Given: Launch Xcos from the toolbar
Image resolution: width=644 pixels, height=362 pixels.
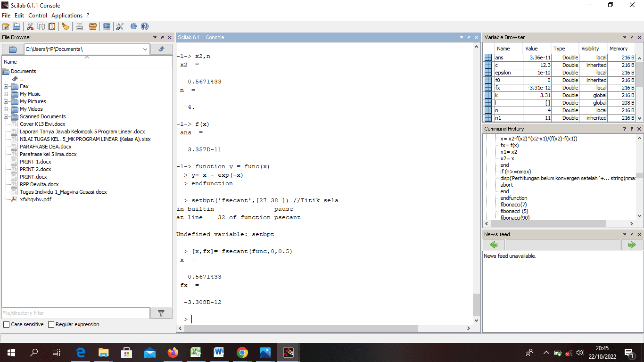Looking at the screenshot, I should pyautogui.click(x=107, y=26).
